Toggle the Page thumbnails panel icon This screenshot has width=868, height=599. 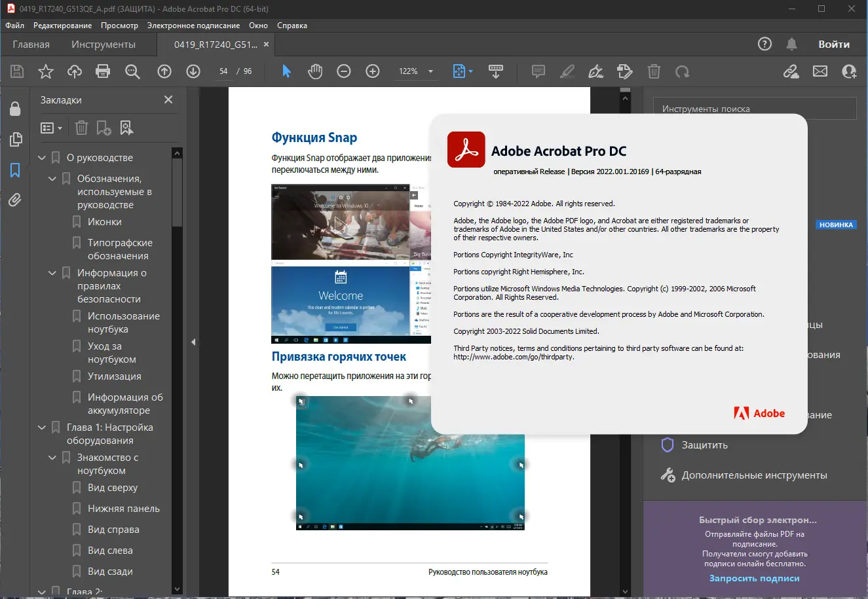point(15,139)
